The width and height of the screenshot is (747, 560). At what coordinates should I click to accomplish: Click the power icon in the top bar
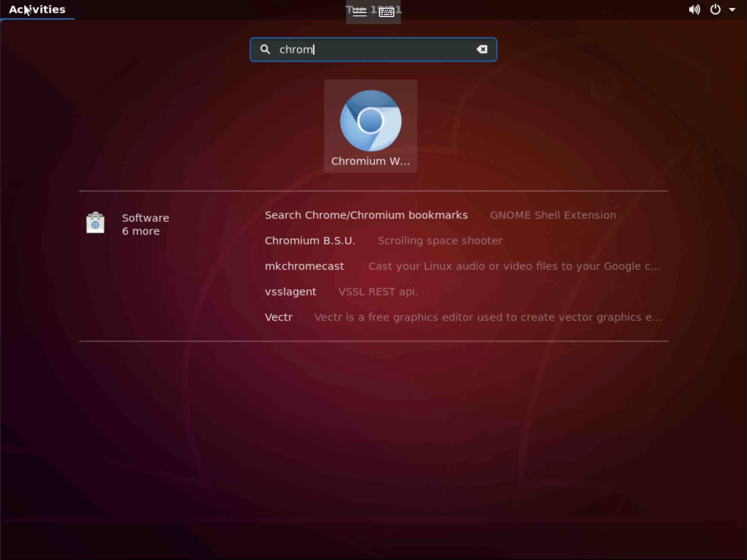click(715, 10)
